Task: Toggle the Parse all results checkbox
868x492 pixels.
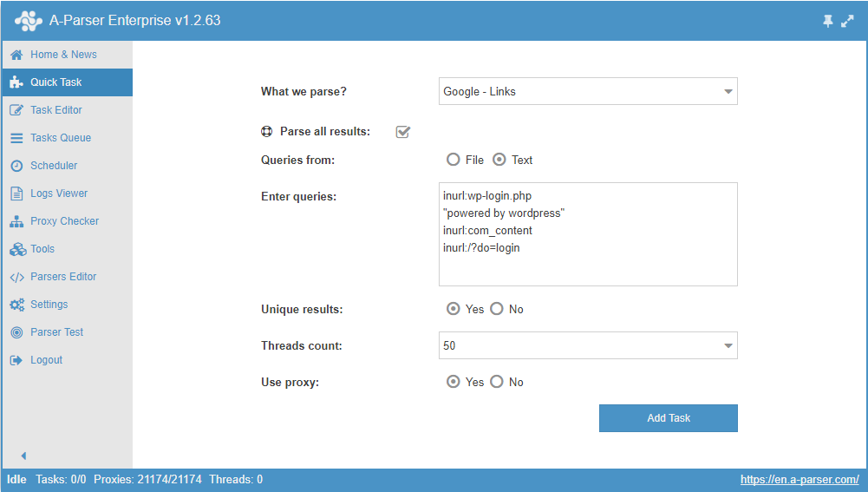Action: point(402,132)
